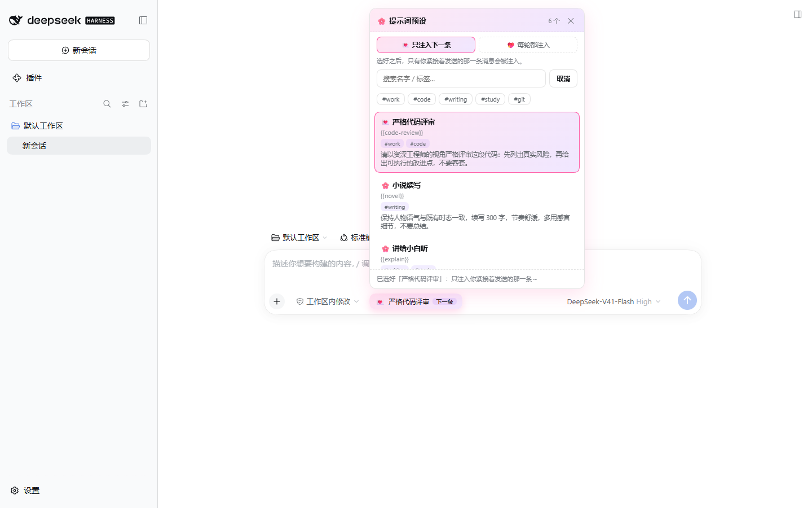Open the workspace filter sliders icon

pos(125,104)
